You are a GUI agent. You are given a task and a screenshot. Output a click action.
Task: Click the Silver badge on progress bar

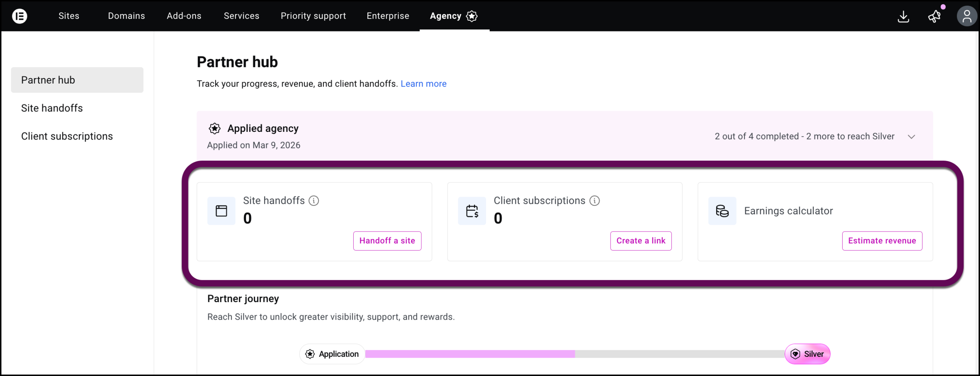807,354
